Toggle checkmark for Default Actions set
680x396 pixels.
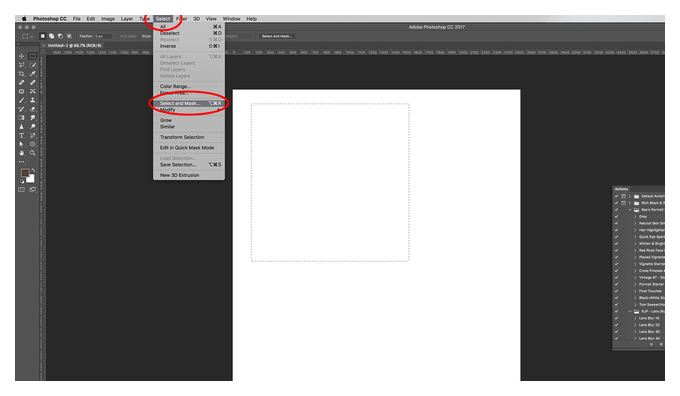pyautogui.click(x=616, y=196)
